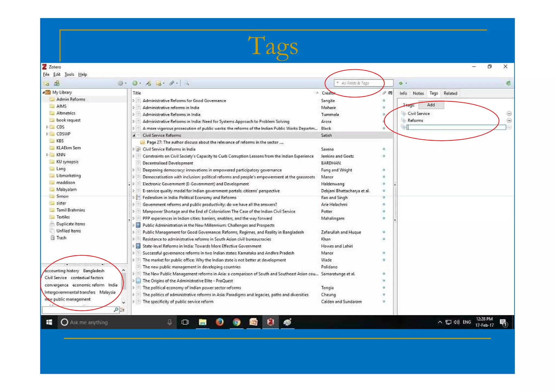Click the green sync icon
Viewport: 555px width, 392px height.
coord(508,83)
